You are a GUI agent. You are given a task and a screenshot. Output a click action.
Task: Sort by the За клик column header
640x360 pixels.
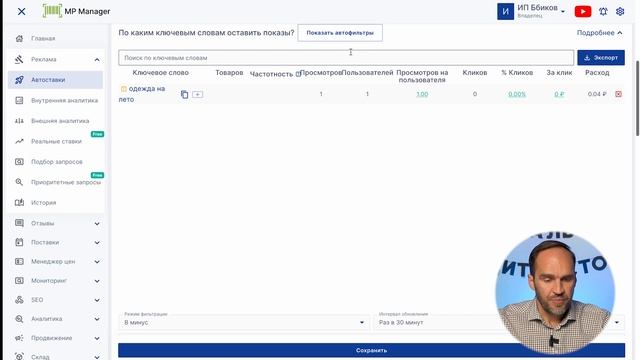tap(559, 73)
